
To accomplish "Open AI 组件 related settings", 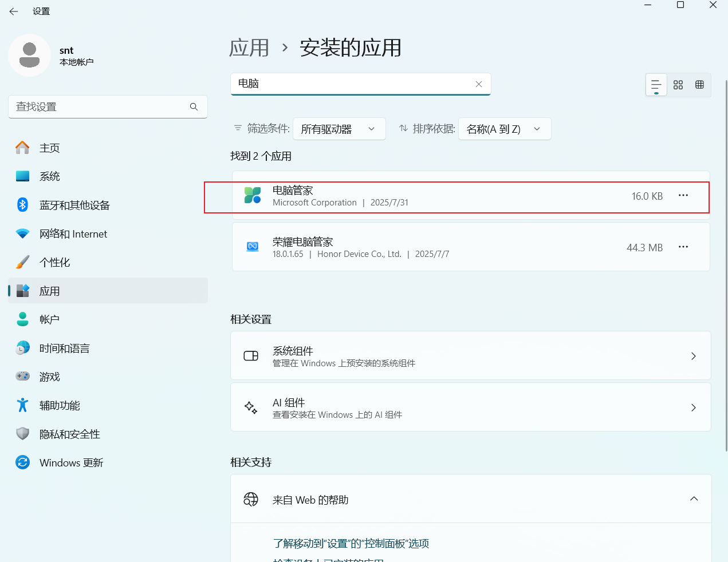I will 471,407.
